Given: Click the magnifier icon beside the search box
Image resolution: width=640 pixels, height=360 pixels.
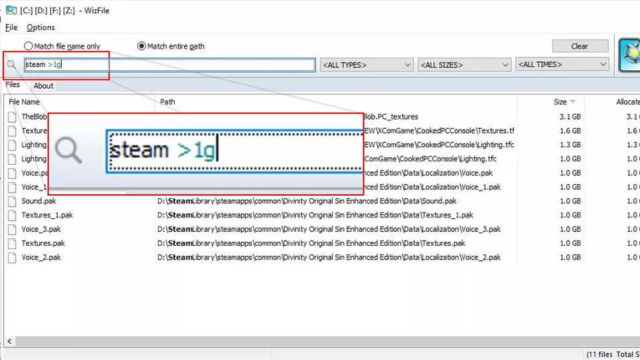Looking at the screenshot, I should [11, 64].
